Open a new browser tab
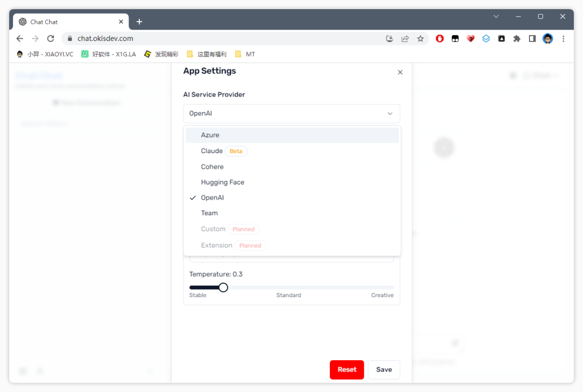The height and width of the screenshot is (392, 583). pos(139,22)
